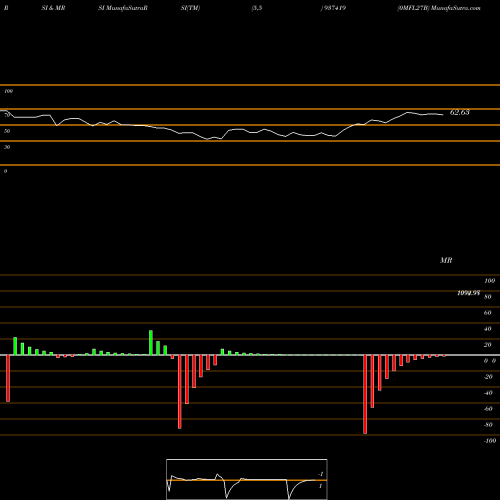Click the -60 label on MR axis
This screenshot has width=500, height=500.
coord(488,409)
